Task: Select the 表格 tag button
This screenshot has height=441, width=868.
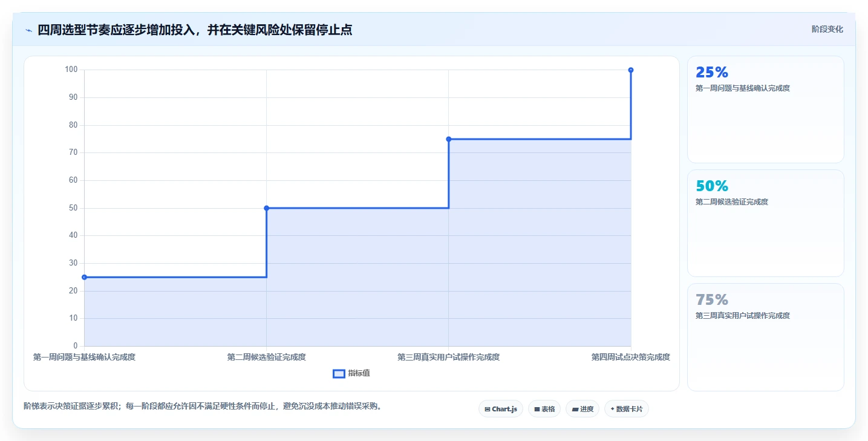Action: point(544,409)
